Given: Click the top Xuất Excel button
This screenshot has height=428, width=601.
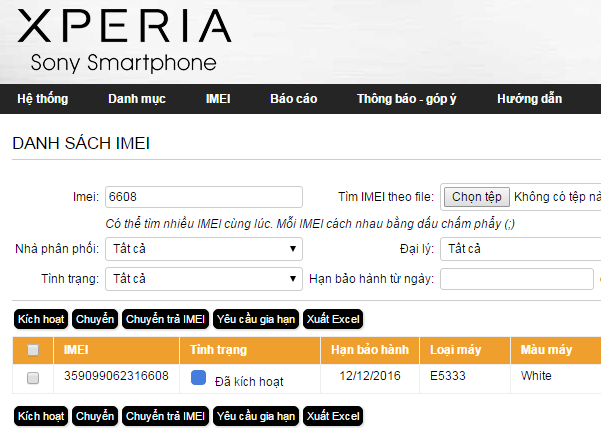Looking at the screenshot, I should click(333, 319).
